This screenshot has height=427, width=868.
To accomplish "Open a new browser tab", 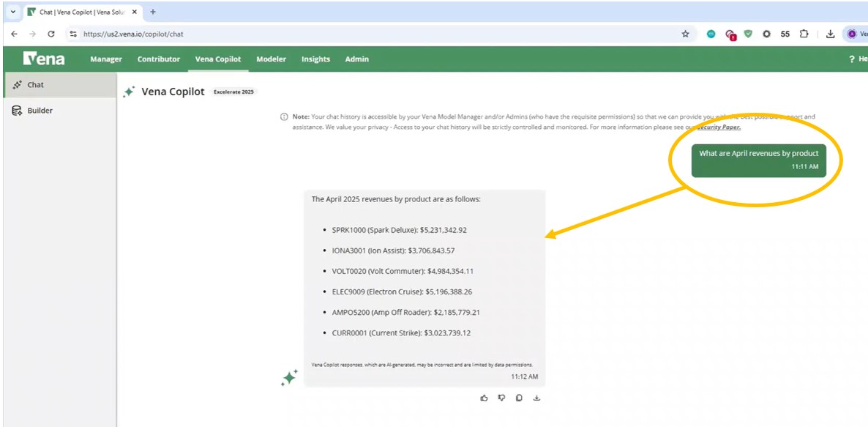I will point(153,12).
